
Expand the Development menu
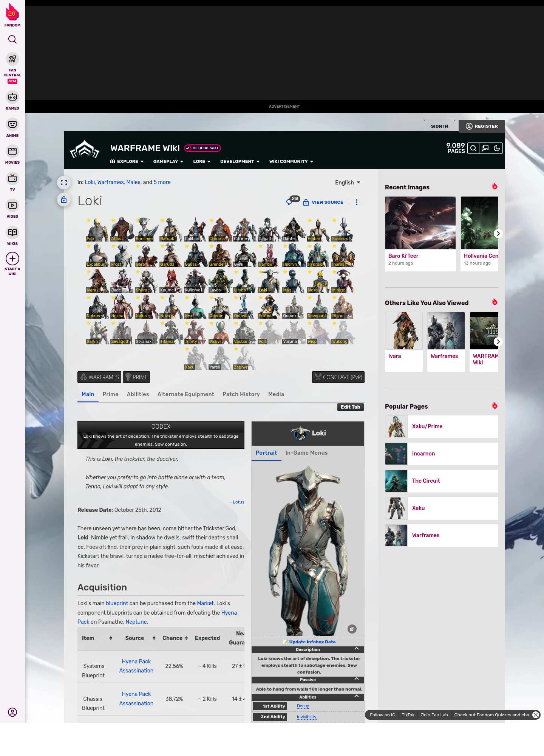tap(240, 161)
